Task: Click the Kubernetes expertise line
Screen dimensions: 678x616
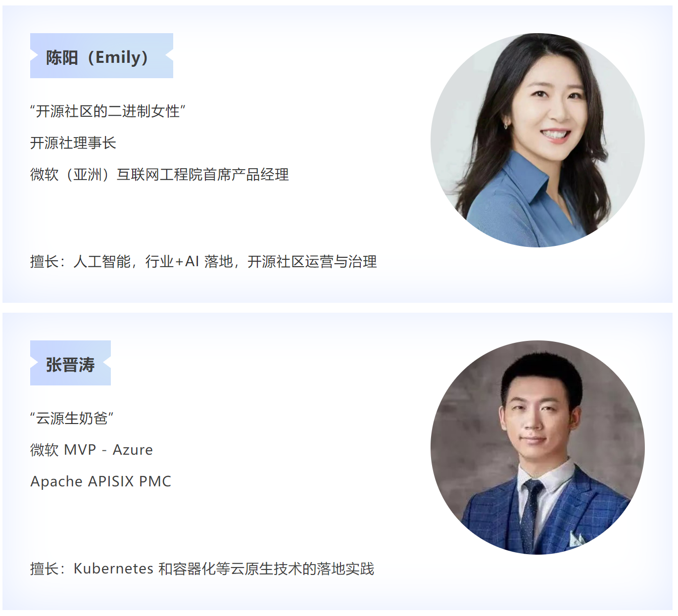Action: pos(202,569)
